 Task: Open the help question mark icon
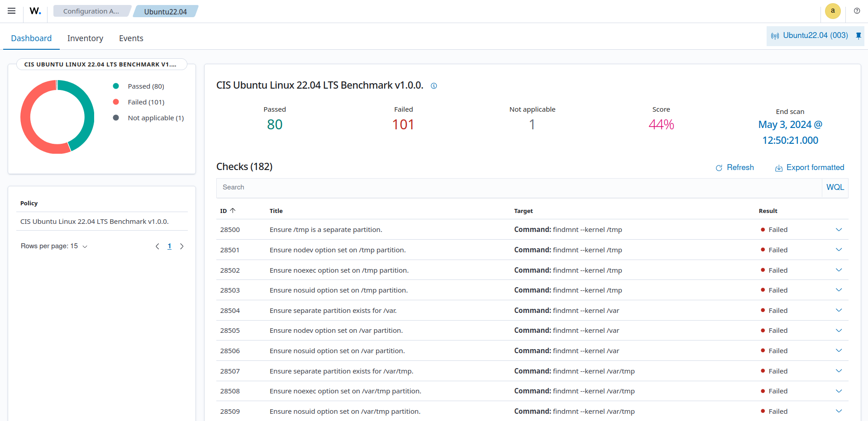[x=856, y=11]
